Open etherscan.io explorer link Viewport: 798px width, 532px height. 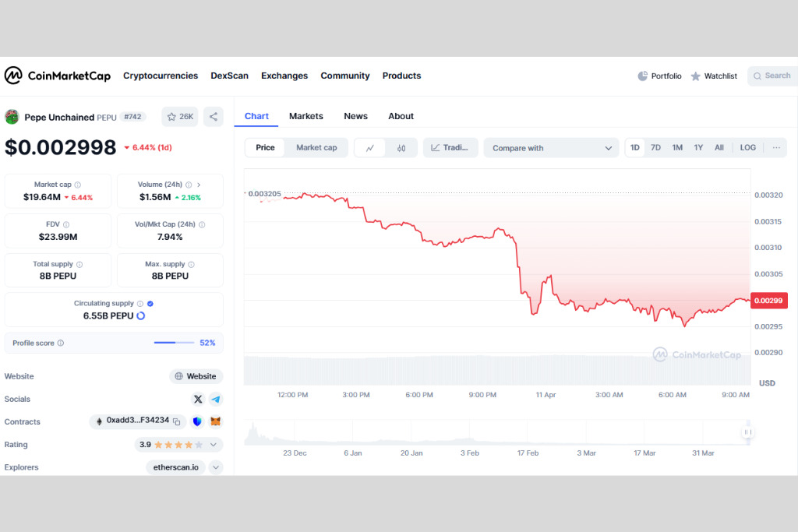175,467
